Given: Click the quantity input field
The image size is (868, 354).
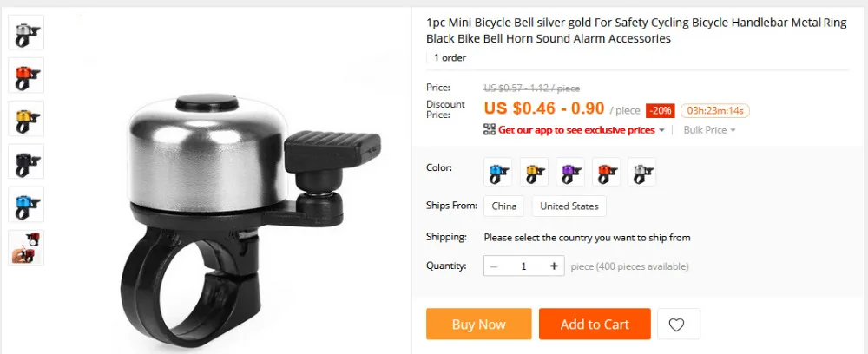Looking at the screenshot, I should [523, 266].
